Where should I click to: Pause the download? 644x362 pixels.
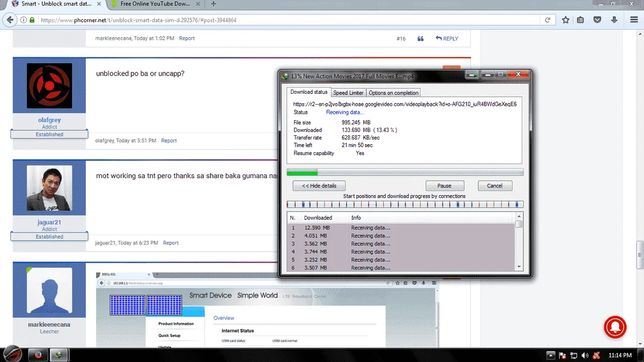point(444,186)
